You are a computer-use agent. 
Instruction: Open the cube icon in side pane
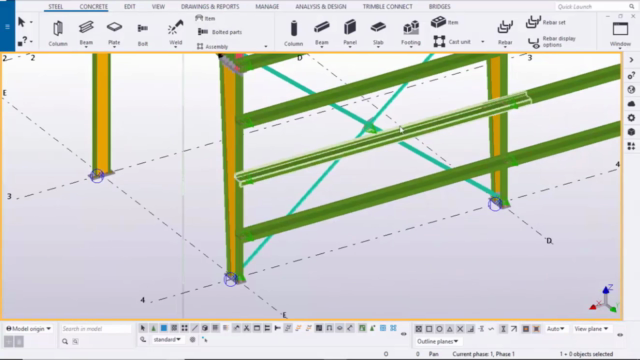(x=631, y=132)
